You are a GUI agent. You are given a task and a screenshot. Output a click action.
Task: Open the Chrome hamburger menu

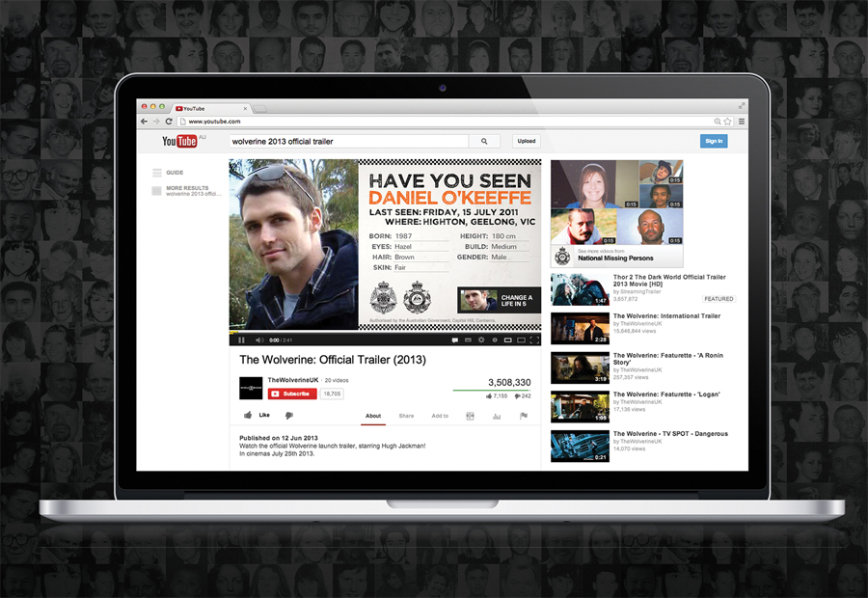[742, 122]
